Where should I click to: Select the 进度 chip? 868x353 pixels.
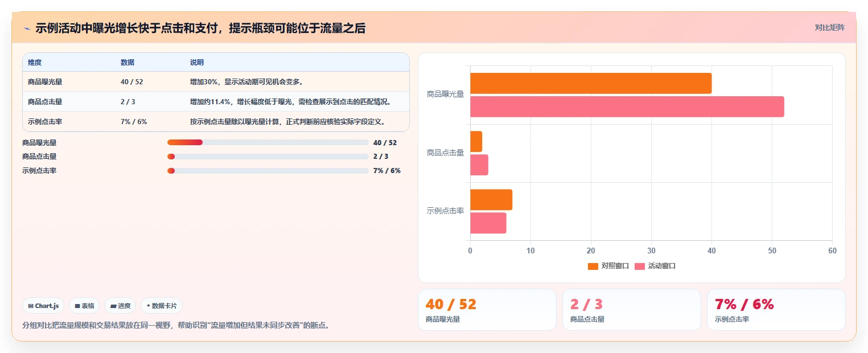coord(120,306)
